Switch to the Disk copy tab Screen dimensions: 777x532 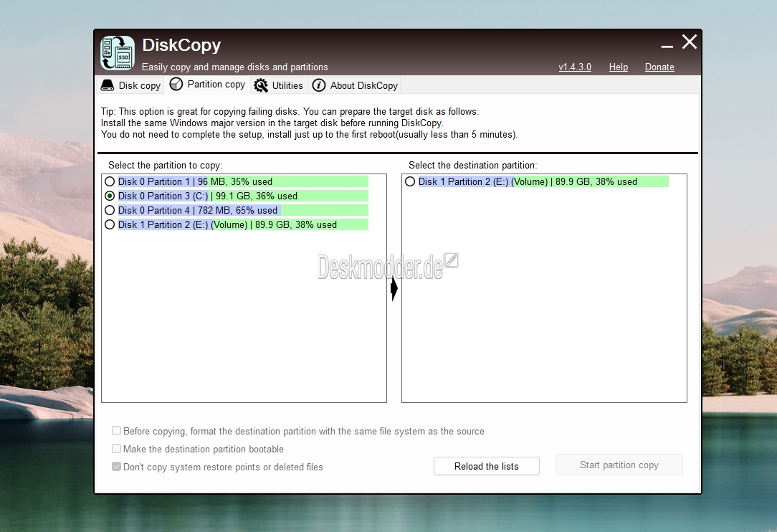pos(131,85)
